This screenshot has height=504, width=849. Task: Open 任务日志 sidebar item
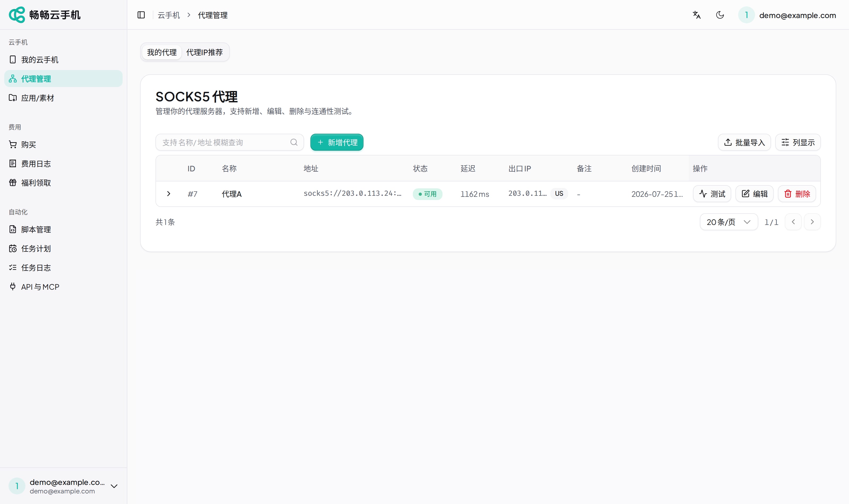[63, 268]
